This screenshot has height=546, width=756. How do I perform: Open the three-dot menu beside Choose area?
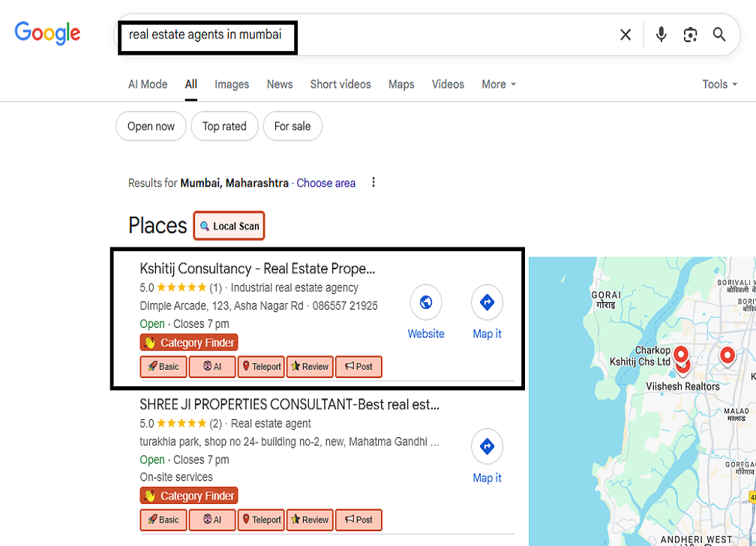tap(373, 181)
